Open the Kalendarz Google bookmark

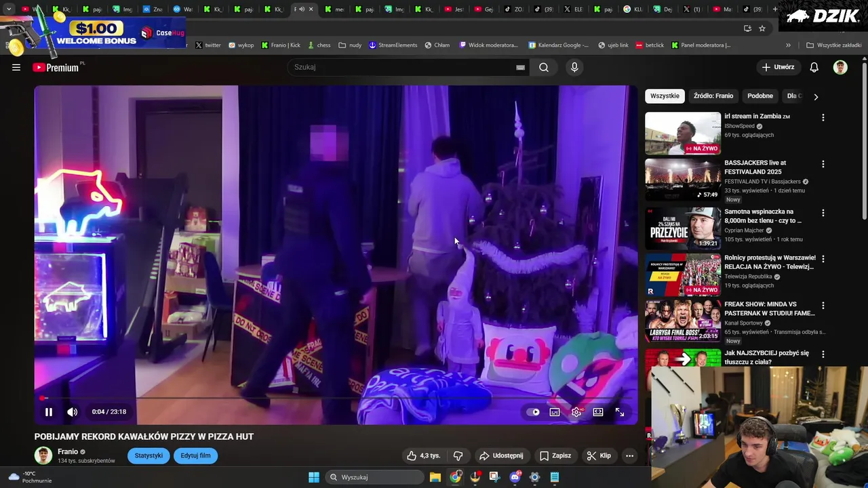[558, 45]
